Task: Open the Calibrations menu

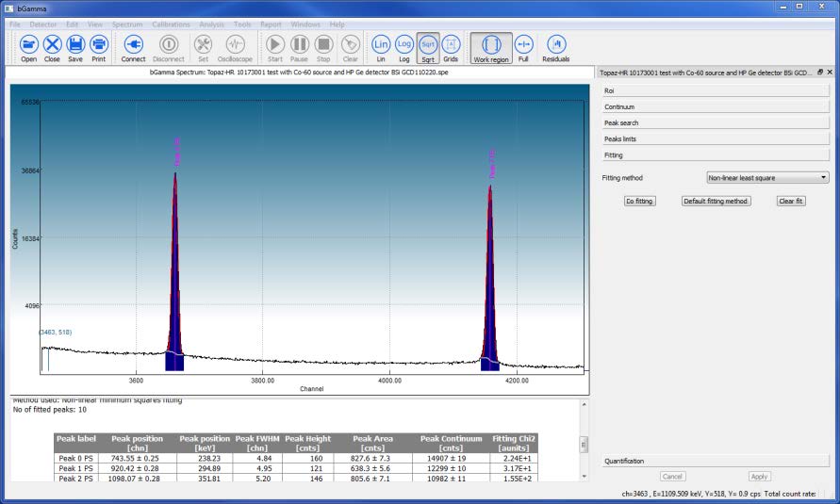Action: 171,24
